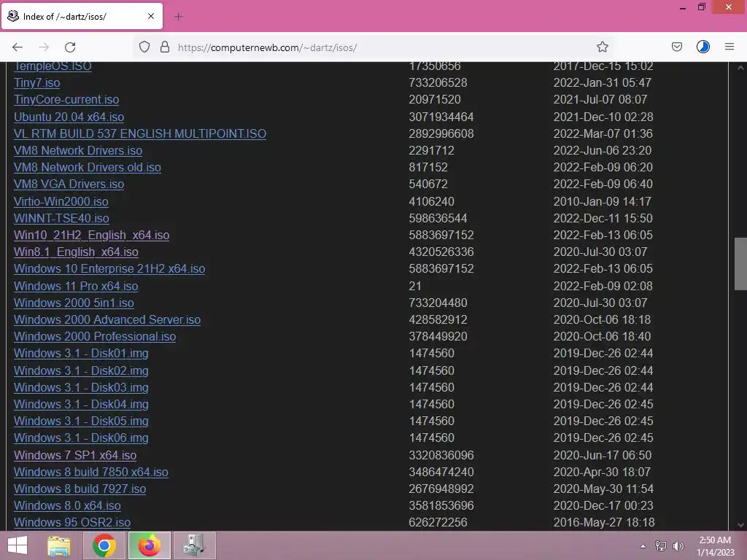Screen dimensions: 747x560
Task: Open the Virtio-Win2000.iso link
Action: pyautogui.click(x=61, y=201)
